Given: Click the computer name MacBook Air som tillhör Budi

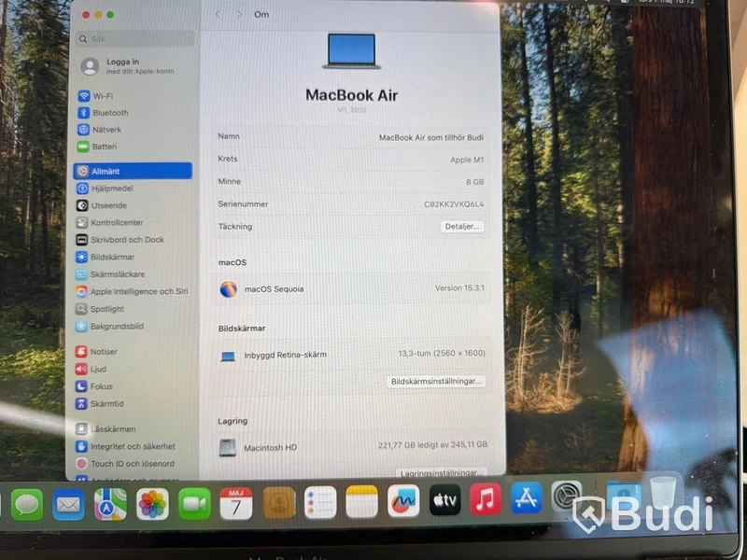Looking at the screenshot, I should click(430, 137).
